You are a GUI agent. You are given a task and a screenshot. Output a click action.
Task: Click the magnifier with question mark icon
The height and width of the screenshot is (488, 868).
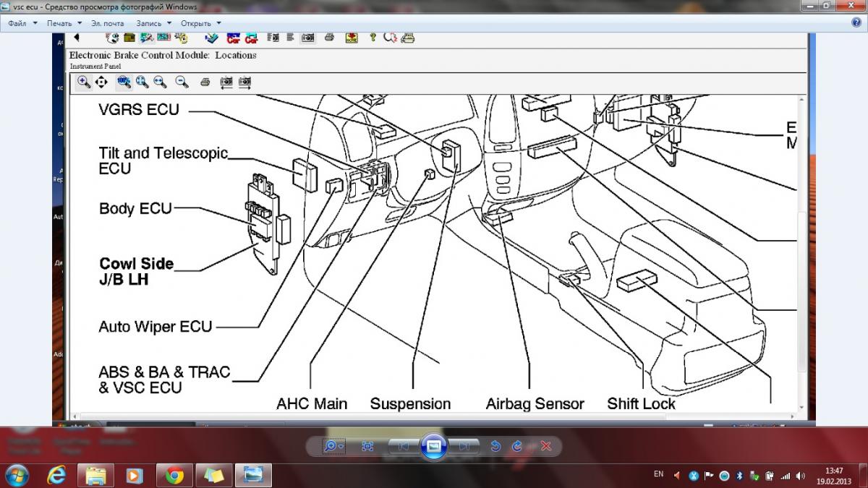pos(391,38)
